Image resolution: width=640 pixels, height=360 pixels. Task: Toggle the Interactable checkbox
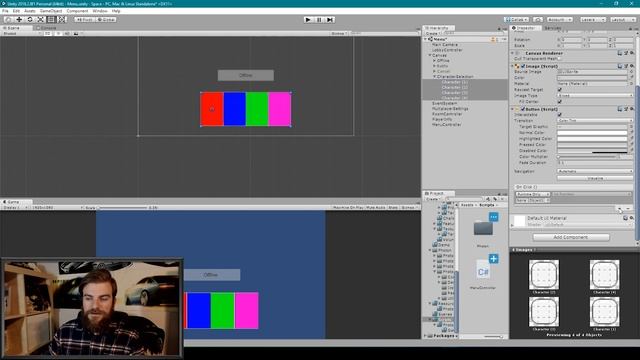[x=560, y=115]
